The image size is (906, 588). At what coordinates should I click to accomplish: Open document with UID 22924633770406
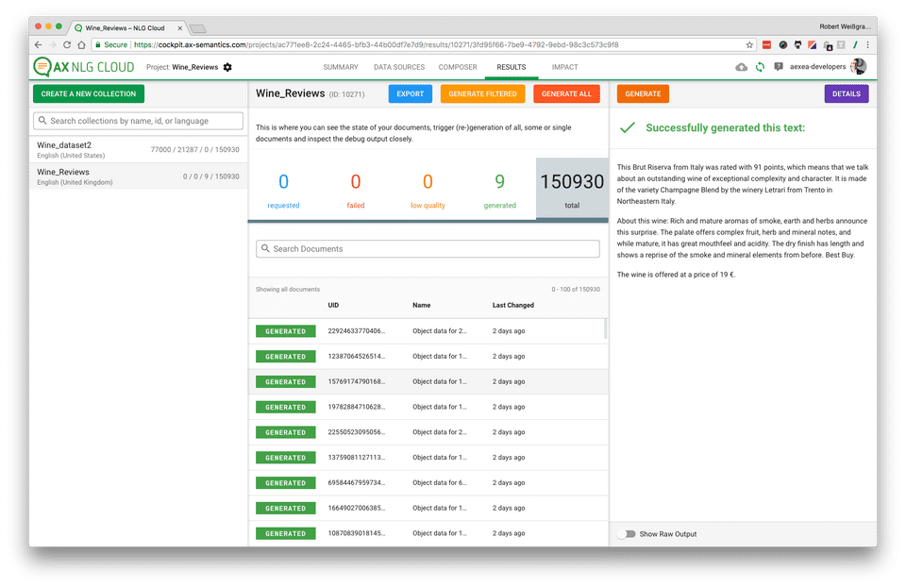click(428, 331)
